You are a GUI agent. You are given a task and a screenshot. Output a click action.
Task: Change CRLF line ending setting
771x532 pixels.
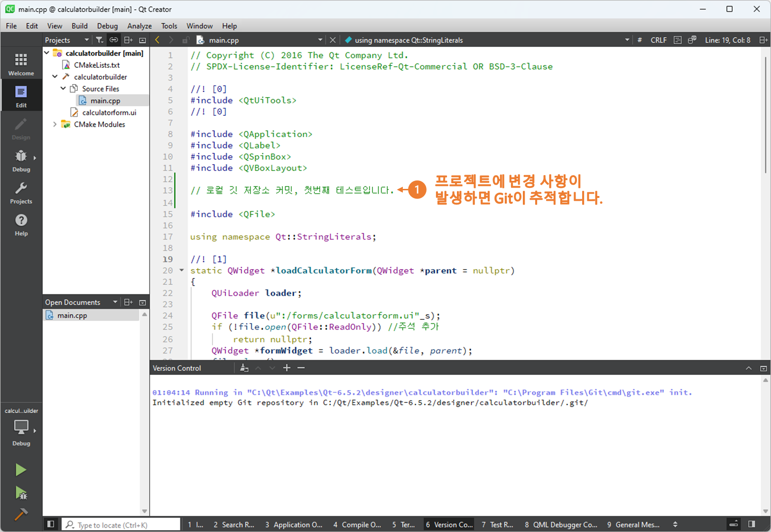pyautogui.click(x=658, y=40)
